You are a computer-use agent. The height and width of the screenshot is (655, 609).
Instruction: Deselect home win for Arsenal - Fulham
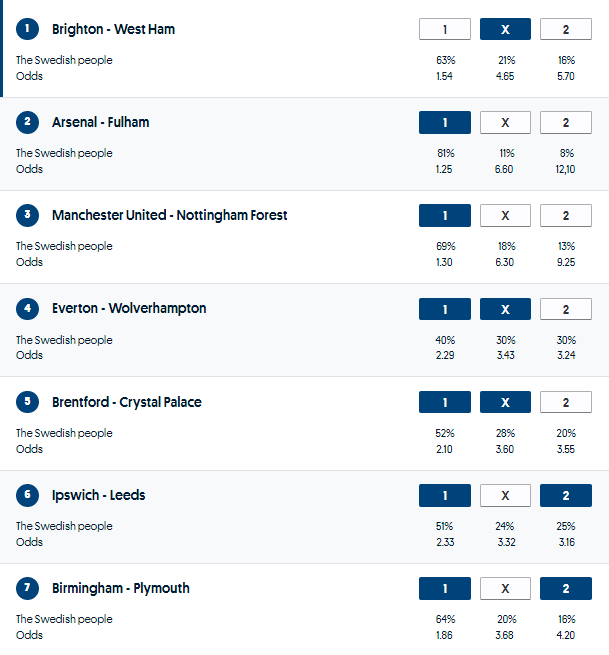click(x=445, y=122)
